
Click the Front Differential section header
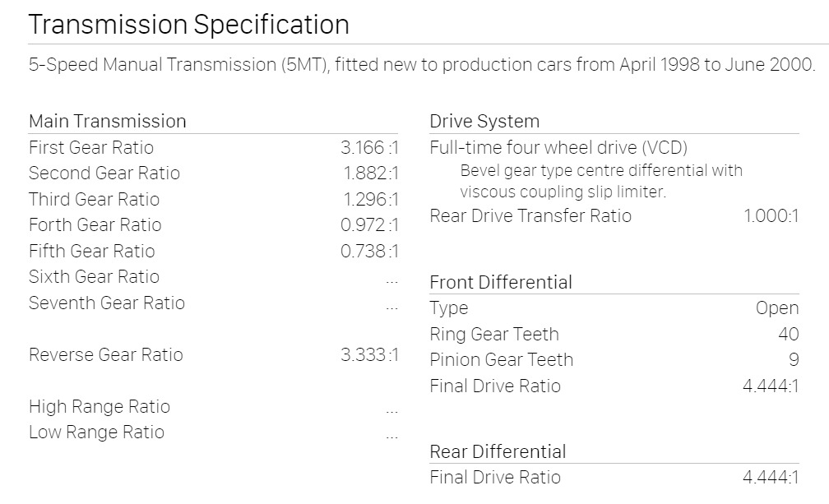click(x=501, y=282)
